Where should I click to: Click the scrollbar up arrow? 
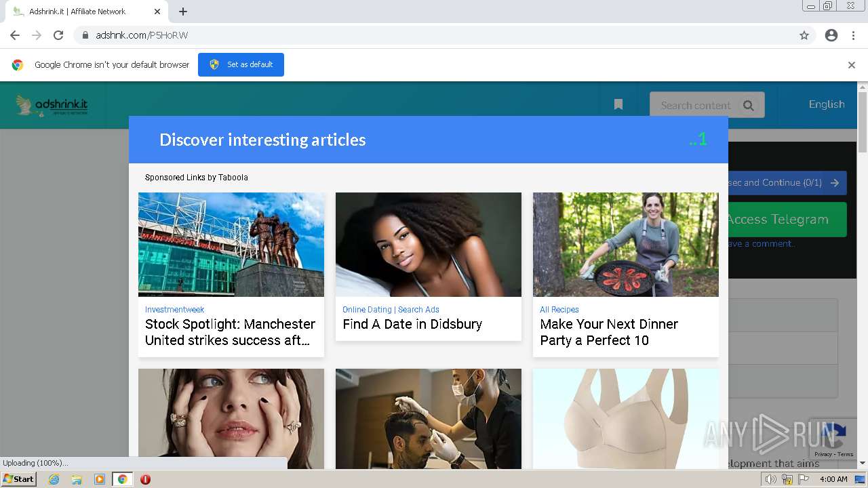click(x=863, y=87)
